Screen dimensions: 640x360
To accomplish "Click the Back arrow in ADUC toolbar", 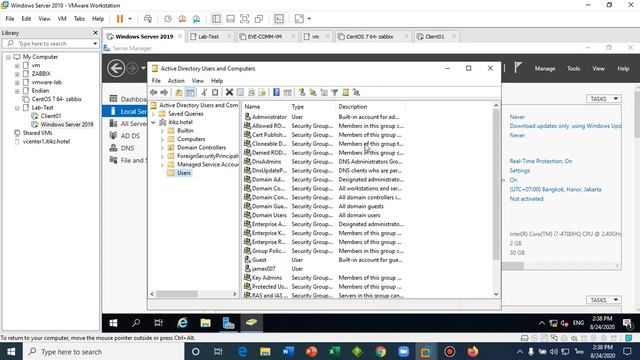I will (x=153, y=93).
